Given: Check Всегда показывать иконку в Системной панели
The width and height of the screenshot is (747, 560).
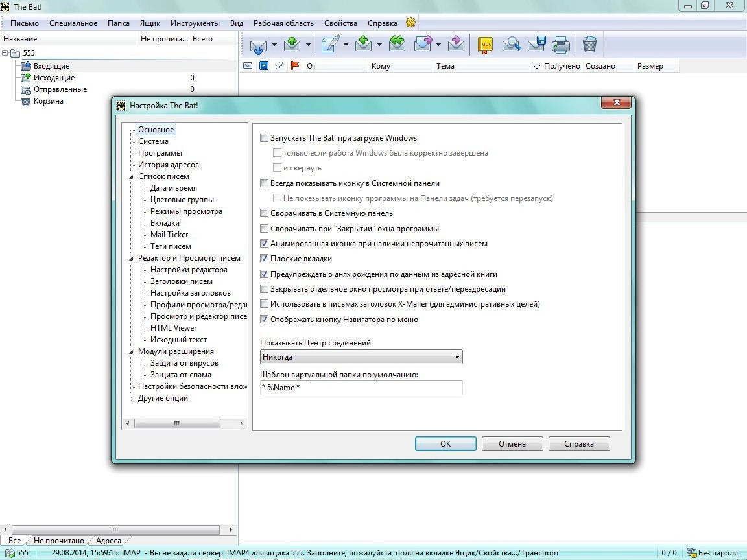Looking at the screenshot, I should [264, 183].
